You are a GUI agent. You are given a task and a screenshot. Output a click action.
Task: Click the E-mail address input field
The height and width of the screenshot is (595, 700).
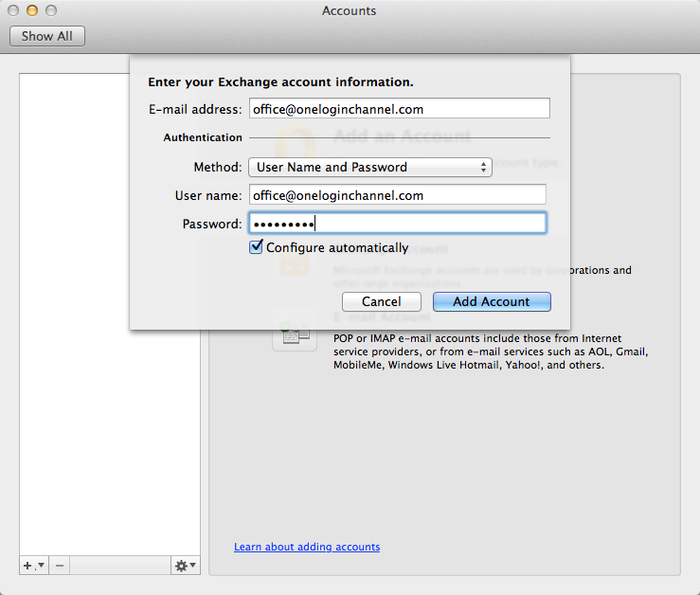[x=399, y=109]
